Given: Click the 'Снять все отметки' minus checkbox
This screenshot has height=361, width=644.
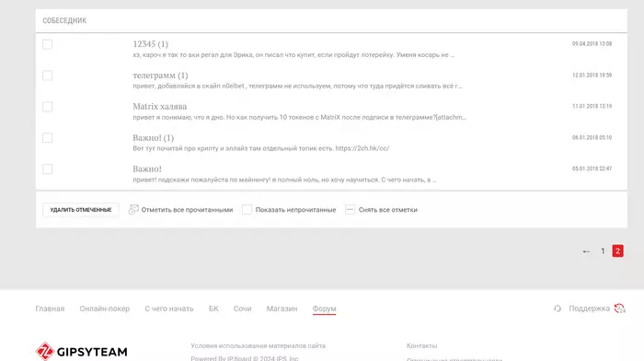Looking at the screenshot, I should point(350,210).
